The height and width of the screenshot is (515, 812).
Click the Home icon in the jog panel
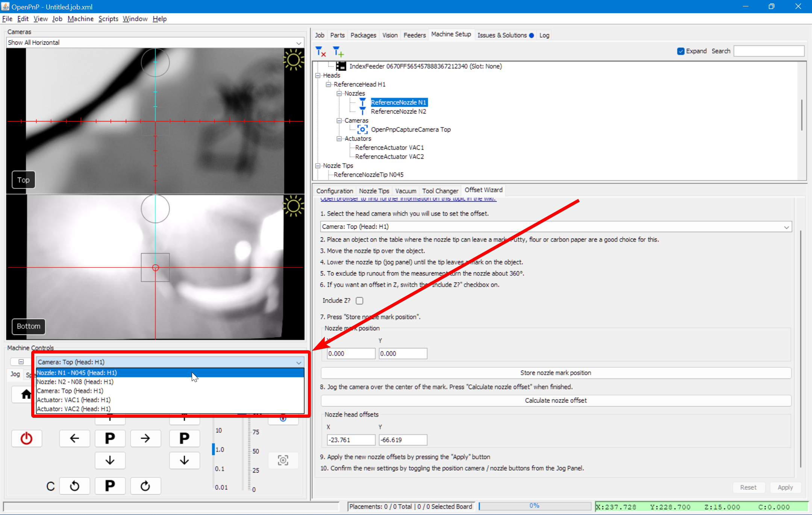coord(26,394)
